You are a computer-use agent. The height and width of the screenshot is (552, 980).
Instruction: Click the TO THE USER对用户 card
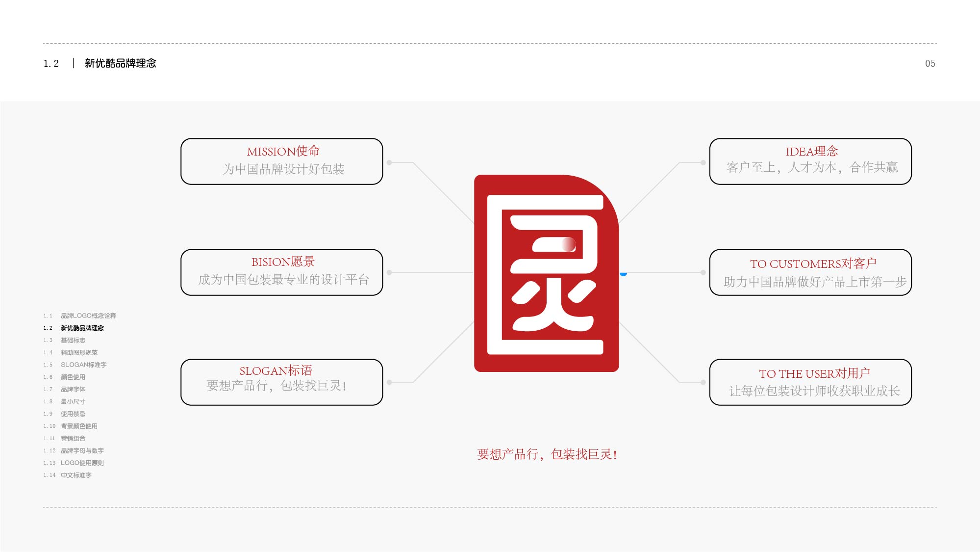point(810,383)
